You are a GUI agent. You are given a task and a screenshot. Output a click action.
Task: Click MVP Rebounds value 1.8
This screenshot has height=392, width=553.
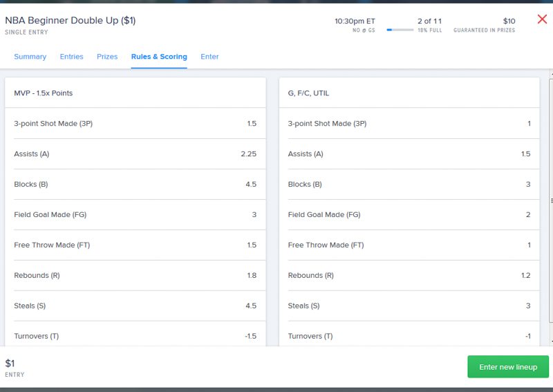tap(252, 275)
